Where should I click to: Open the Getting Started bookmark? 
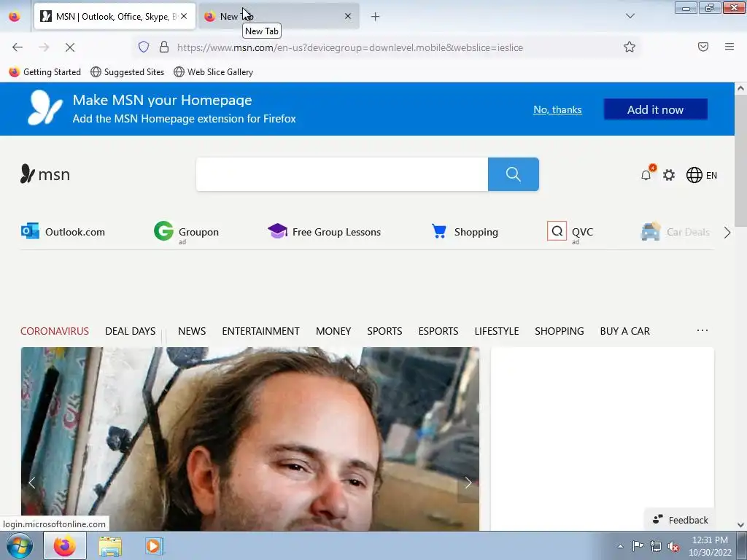click(x=45, y=72)
